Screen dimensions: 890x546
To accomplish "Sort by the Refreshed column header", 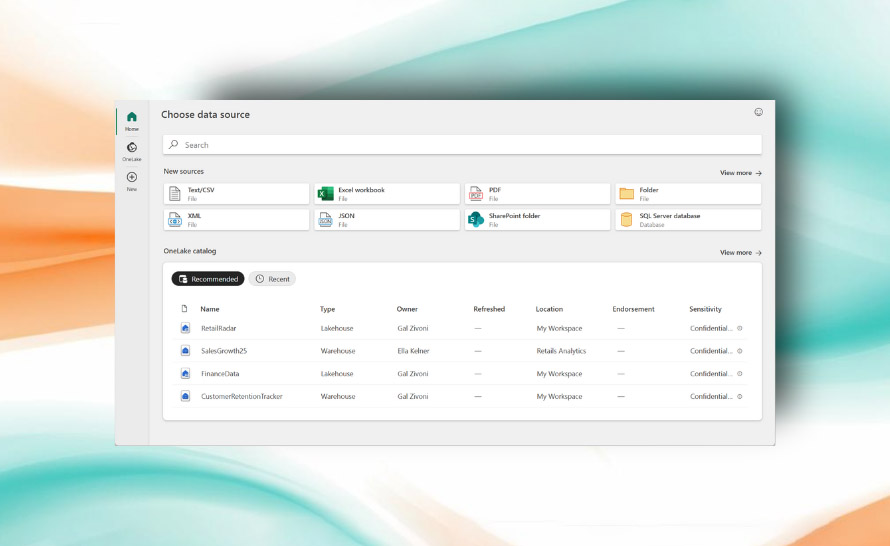I will point(489,309).
